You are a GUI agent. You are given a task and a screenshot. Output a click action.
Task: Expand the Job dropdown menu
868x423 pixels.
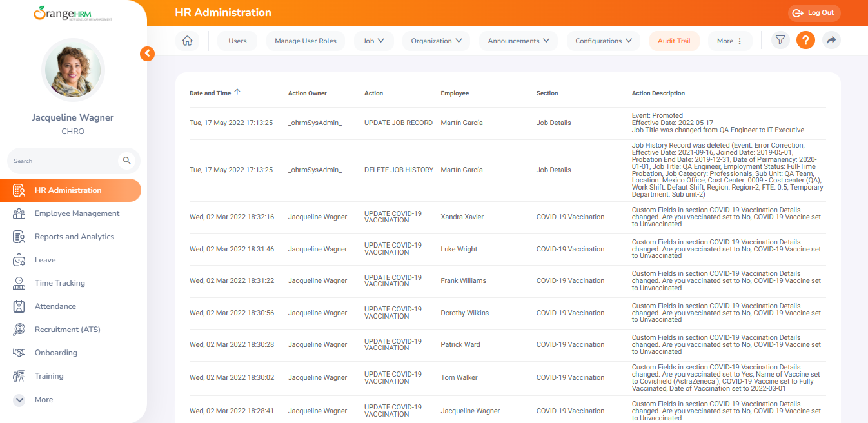(x=373, y=41)
